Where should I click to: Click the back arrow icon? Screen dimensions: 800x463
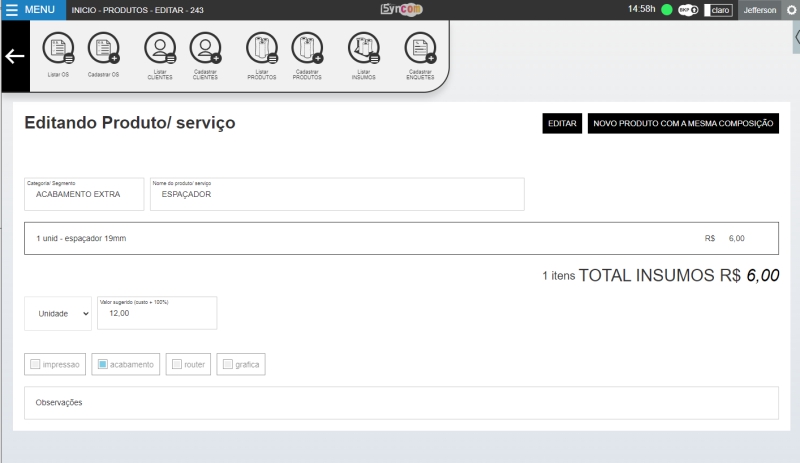(x=15, y=57)
